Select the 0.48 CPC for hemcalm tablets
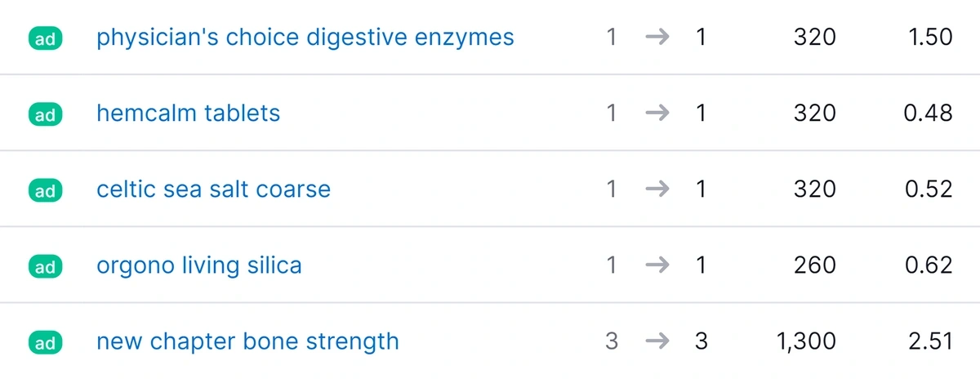Screen dimensions: 980x379 coord(928,113)
